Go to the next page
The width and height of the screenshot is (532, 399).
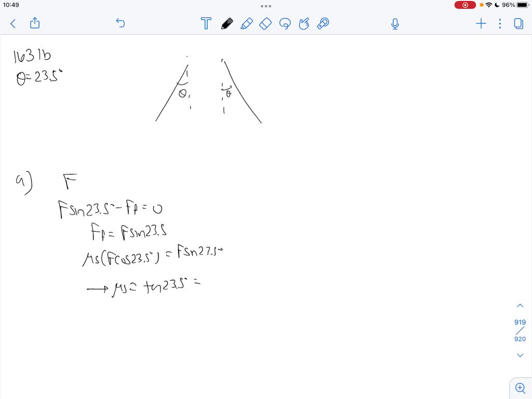click(520, 355)
